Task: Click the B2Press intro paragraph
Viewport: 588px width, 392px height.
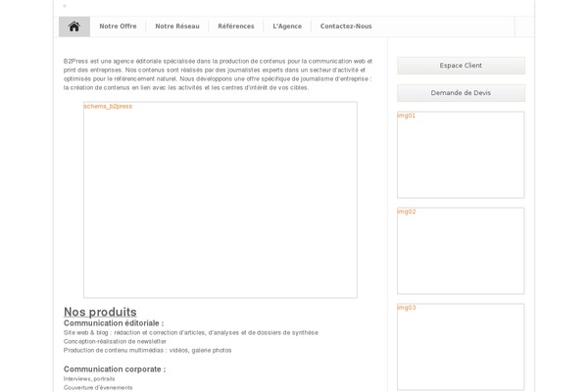Action: 218,74
